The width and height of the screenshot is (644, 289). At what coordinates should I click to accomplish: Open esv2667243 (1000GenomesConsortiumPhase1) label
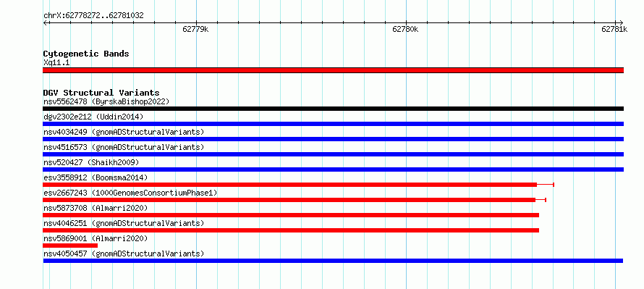pyautogui.click(x=130, y=193)
